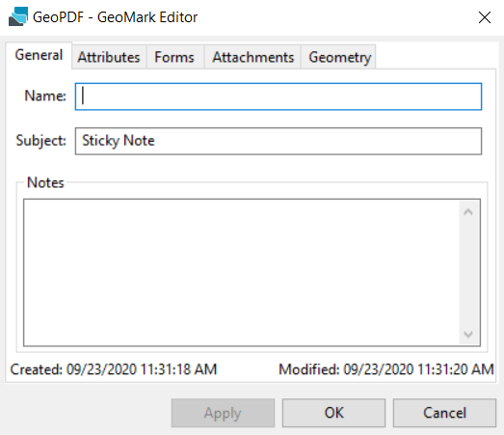Click the Notes scrollbar up arrow
This screenshot has height=435, width=504.
tap(468, 211)
